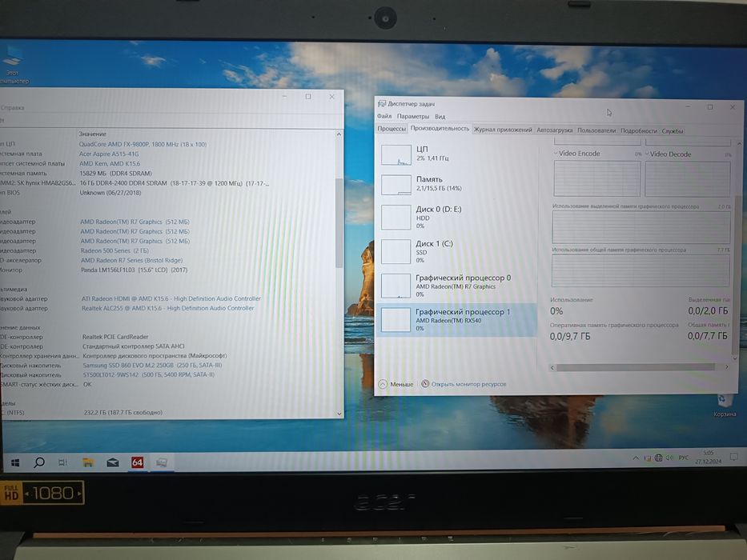The image size is (747, 560).
Task: Select Стандартный контроллер SATA AHCI row
Action: coord(134,346)
